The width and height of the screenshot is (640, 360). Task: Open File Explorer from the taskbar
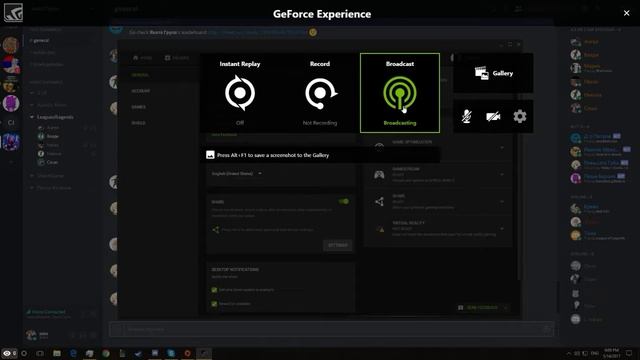tap(57, 353)
